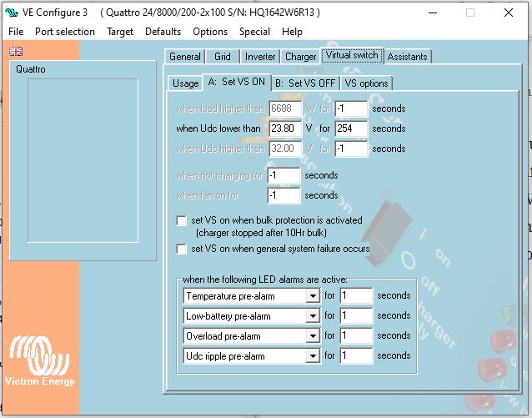Expand the Overload pre-alarm dropdown
This screenshot has height=418, width=532.
click(313, 336)
